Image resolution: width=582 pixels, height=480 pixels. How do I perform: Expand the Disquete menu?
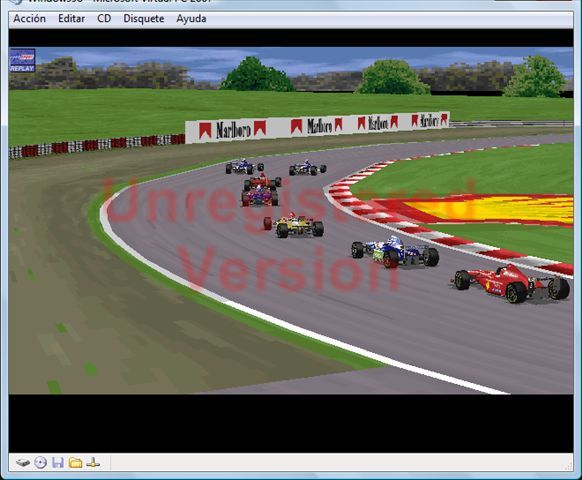click(x=144, y=19)
